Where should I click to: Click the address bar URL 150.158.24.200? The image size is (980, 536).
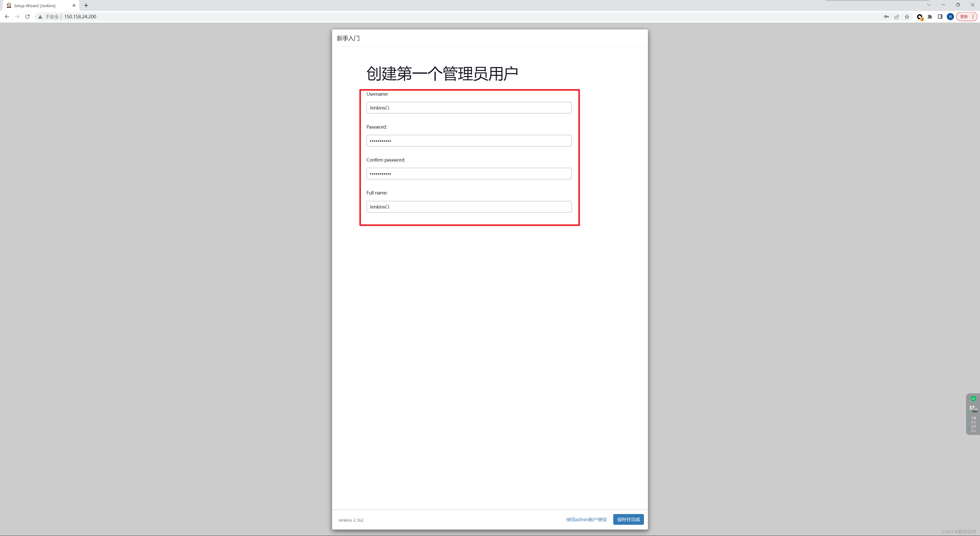point(80,17)
